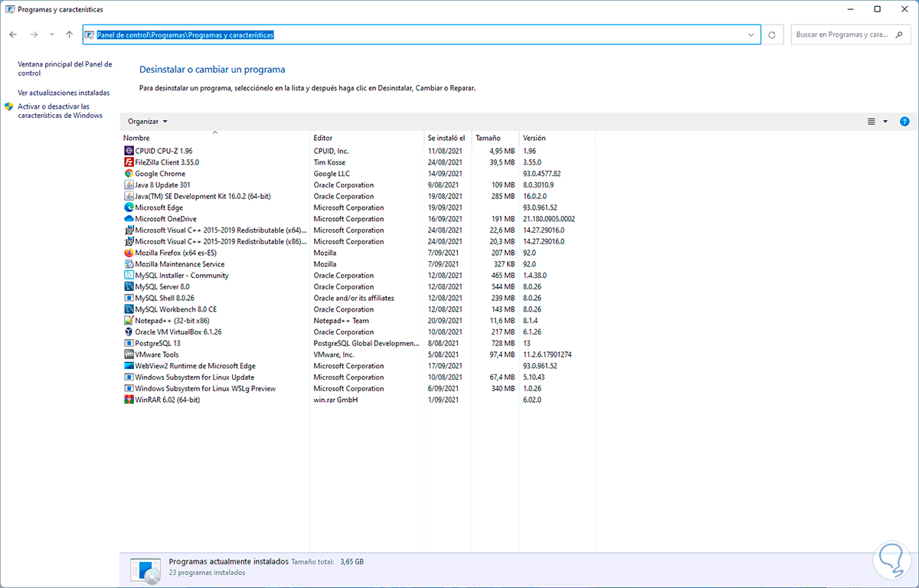919x588 pixels.
Task: Click the PostgreSQL 13 elephant icon
Action: [x=129, y=343]
